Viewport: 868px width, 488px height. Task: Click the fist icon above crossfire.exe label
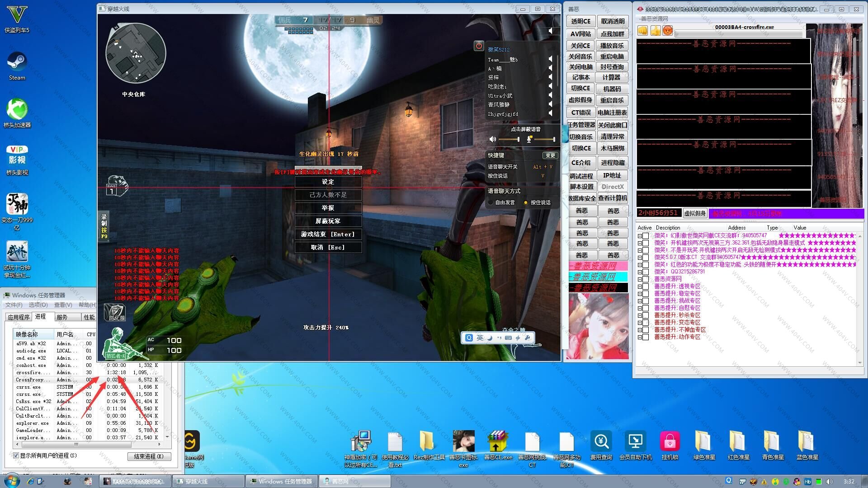[x=642, y=31]
